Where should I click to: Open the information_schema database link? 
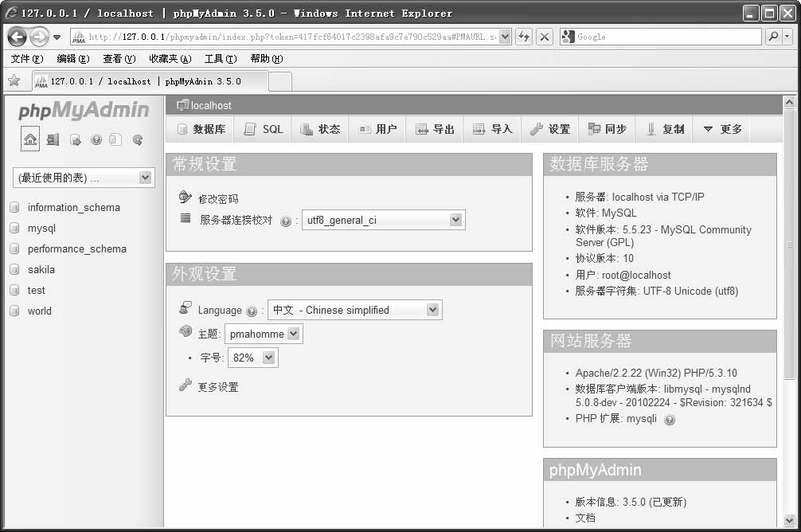point(73,208)
